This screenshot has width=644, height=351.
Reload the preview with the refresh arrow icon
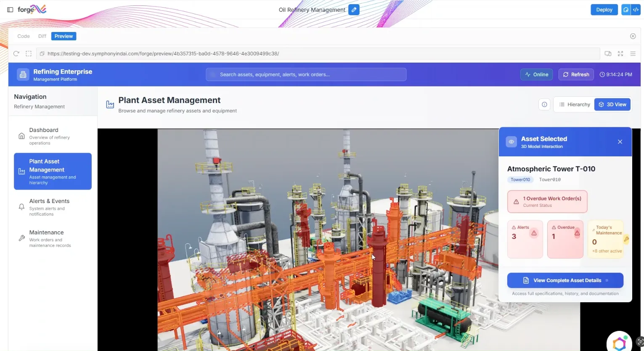tap(16, 53)
